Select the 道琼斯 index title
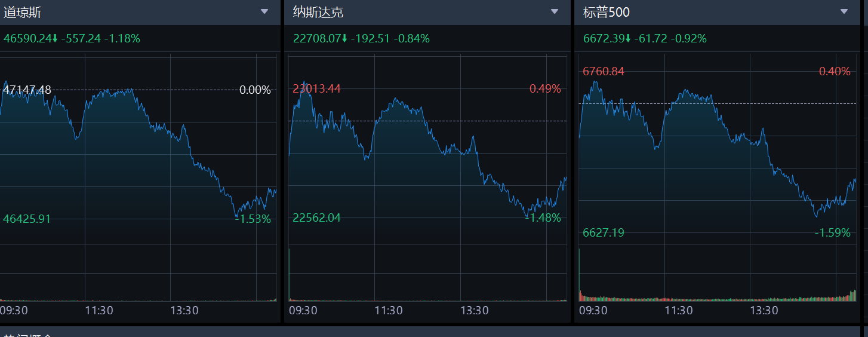Screen dimensions: 868x337 click(23, 12)
